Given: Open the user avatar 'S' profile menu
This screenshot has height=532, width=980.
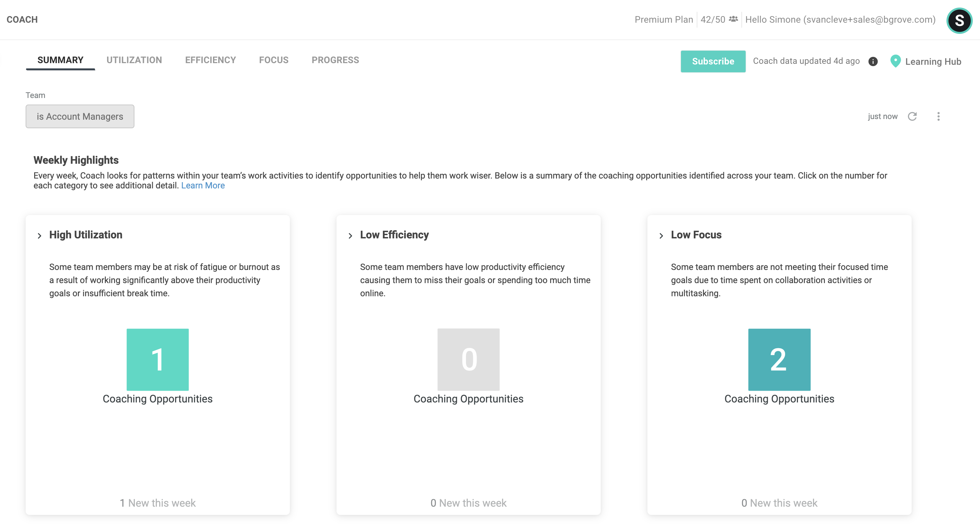Looking at the screenshot, I should coord(959,20).
